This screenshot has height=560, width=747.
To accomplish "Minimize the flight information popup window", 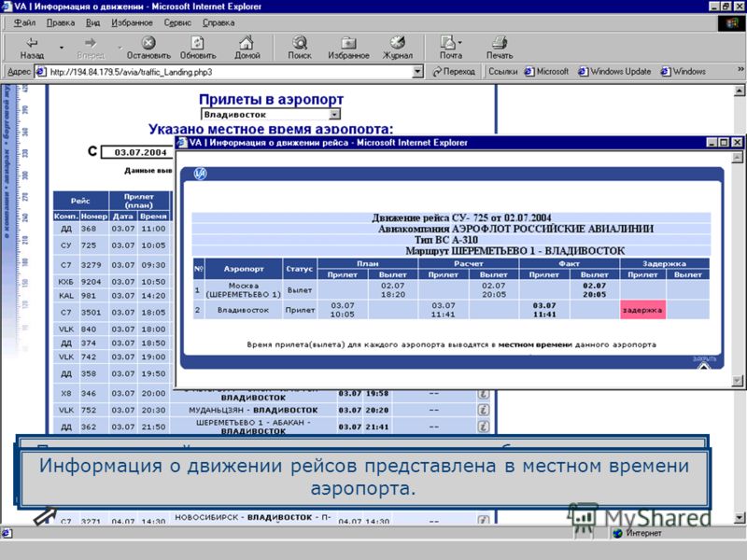I will tap(712, 143).
